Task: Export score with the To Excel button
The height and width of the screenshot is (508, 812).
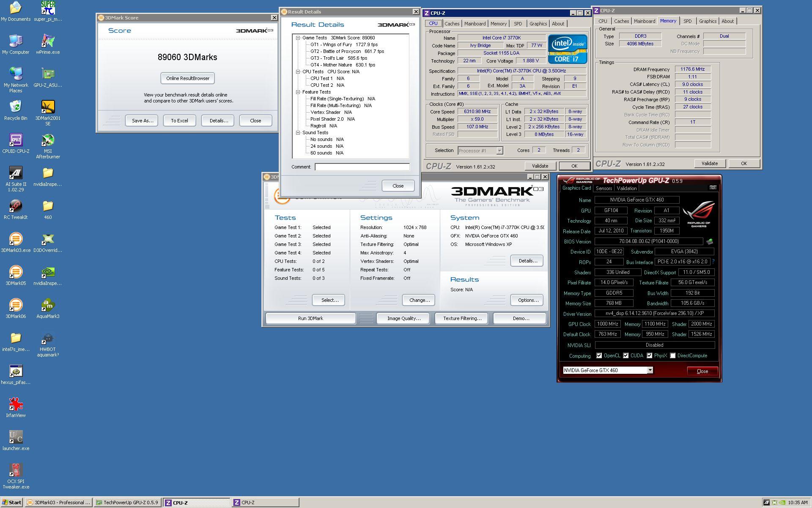Action: (179, 121)
